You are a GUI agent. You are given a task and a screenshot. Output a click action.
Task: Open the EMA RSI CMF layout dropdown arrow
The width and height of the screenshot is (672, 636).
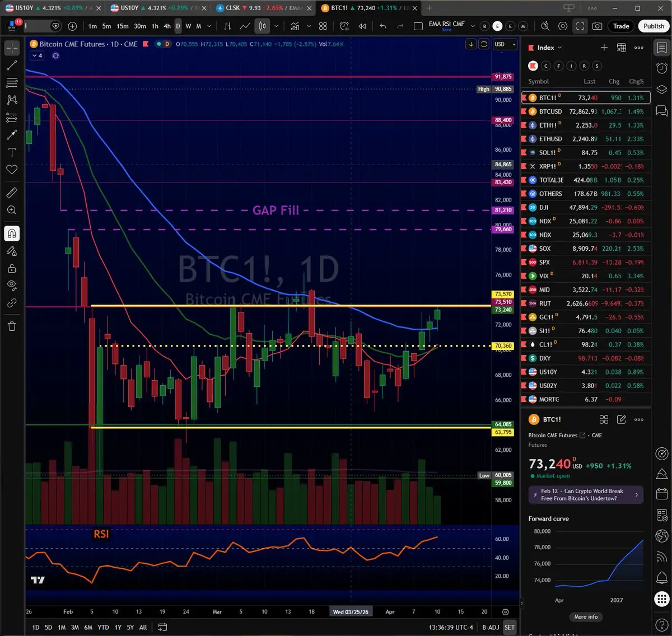click(x=472, y=26)
